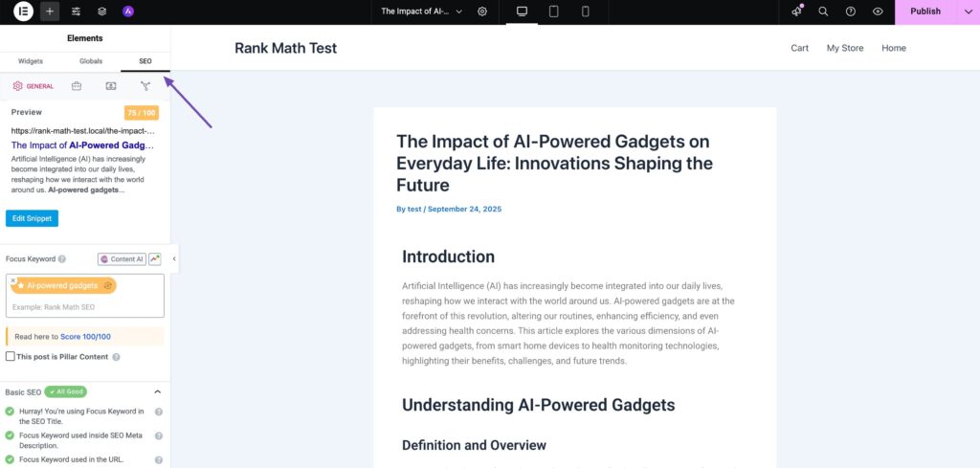Open the Structure layers icon

tap(102, 11)
